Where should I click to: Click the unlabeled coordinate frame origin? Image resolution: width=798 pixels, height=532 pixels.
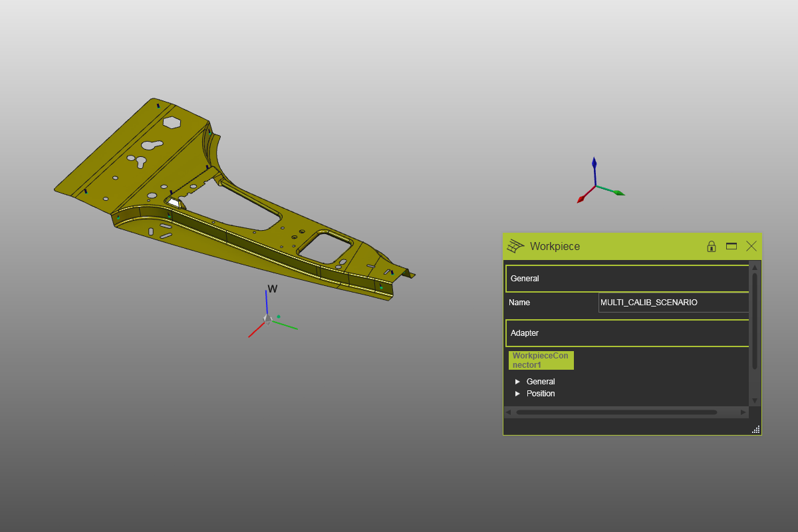click(595, 186)
